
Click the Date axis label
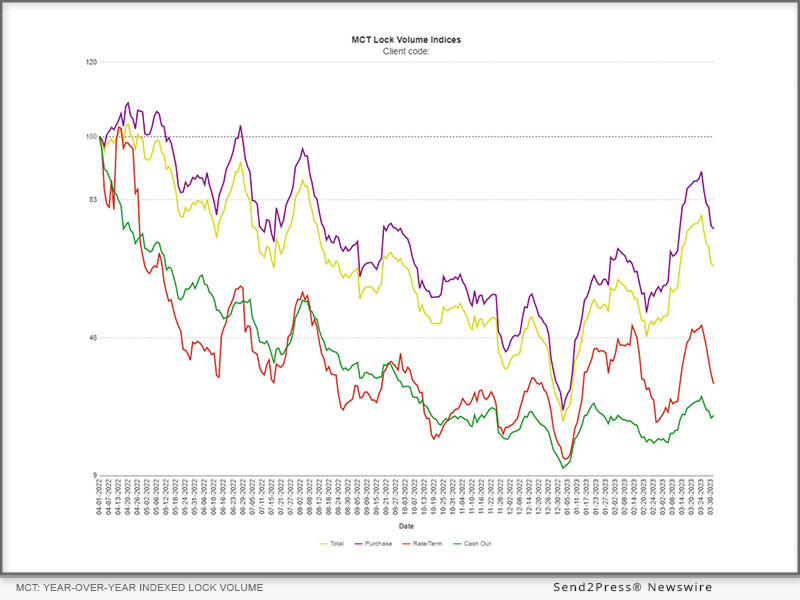pos(406,525)
